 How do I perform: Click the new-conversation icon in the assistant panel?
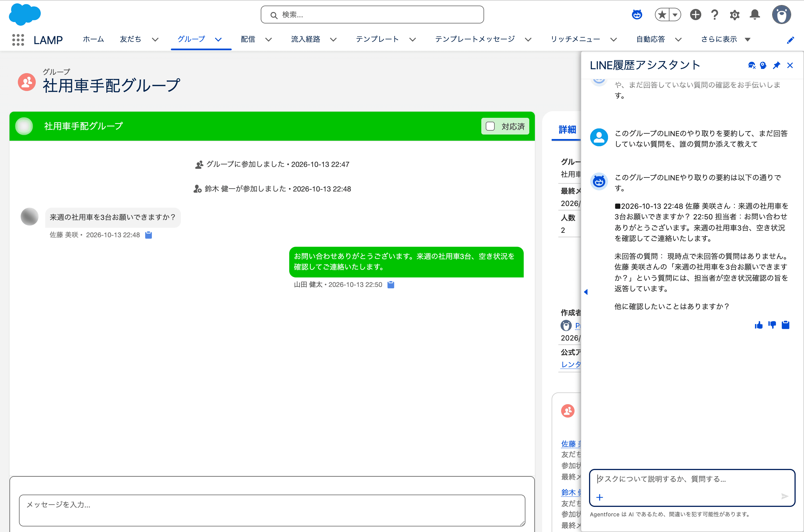tap(752, 65)
